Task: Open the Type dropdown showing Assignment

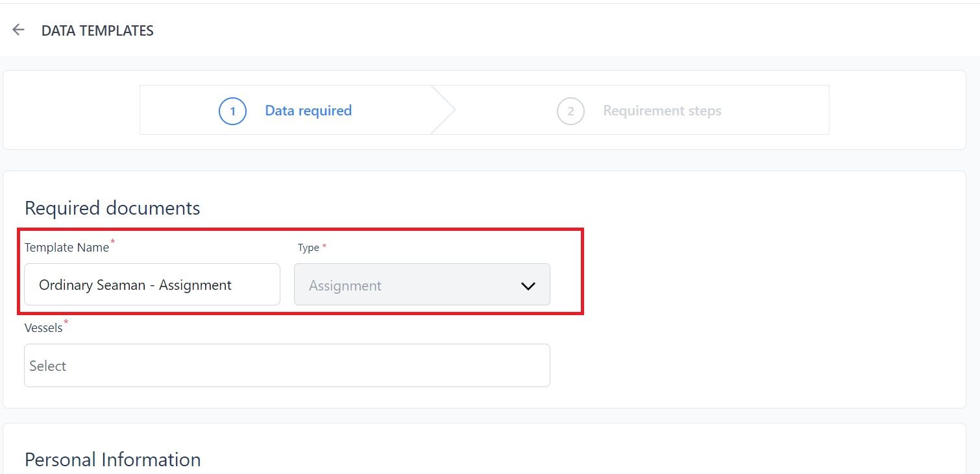Action: click(x=422, y=284)
